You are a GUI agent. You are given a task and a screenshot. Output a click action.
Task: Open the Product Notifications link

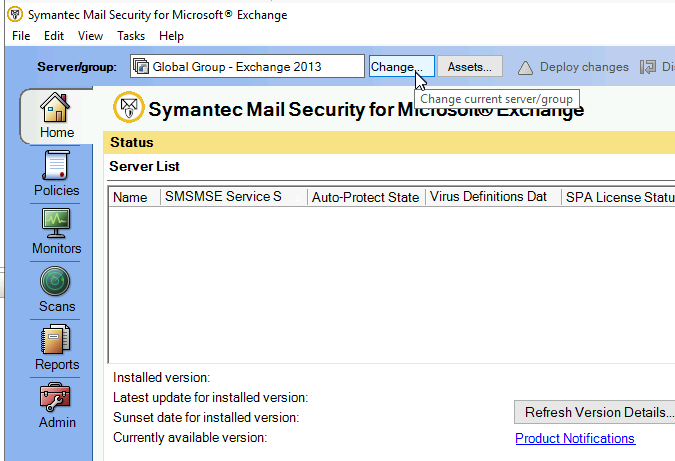575,438
